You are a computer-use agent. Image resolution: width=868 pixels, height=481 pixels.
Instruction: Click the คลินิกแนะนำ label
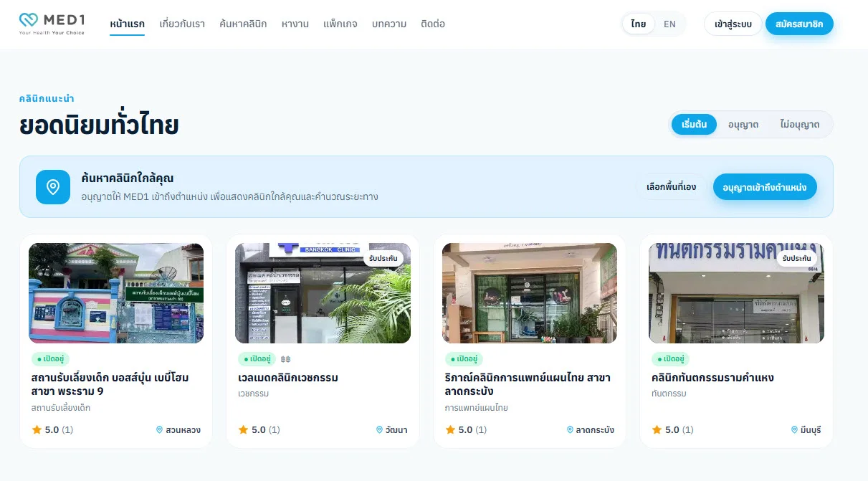47,98
